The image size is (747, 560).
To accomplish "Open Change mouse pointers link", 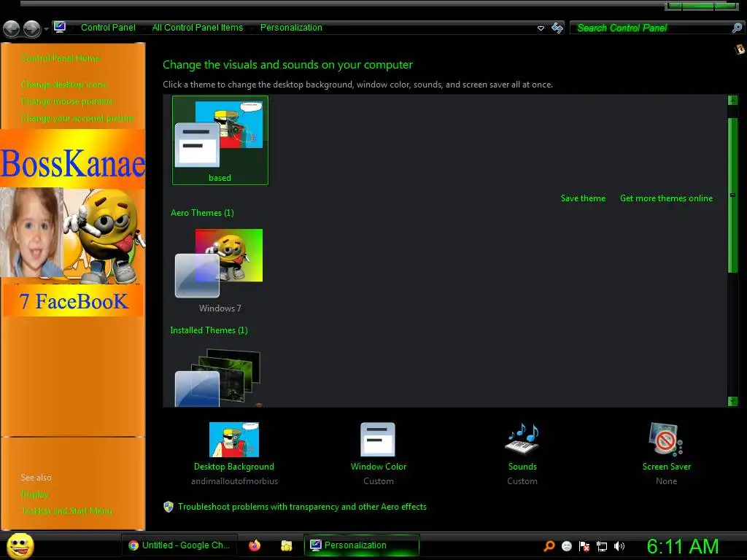I will (67, 101).
